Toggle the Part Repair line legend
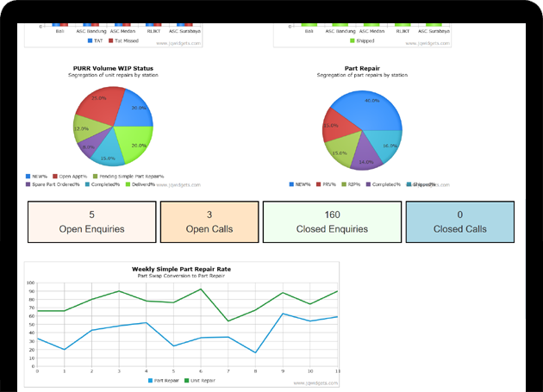Viewport: 543px width, 392px height. [164, 380]
